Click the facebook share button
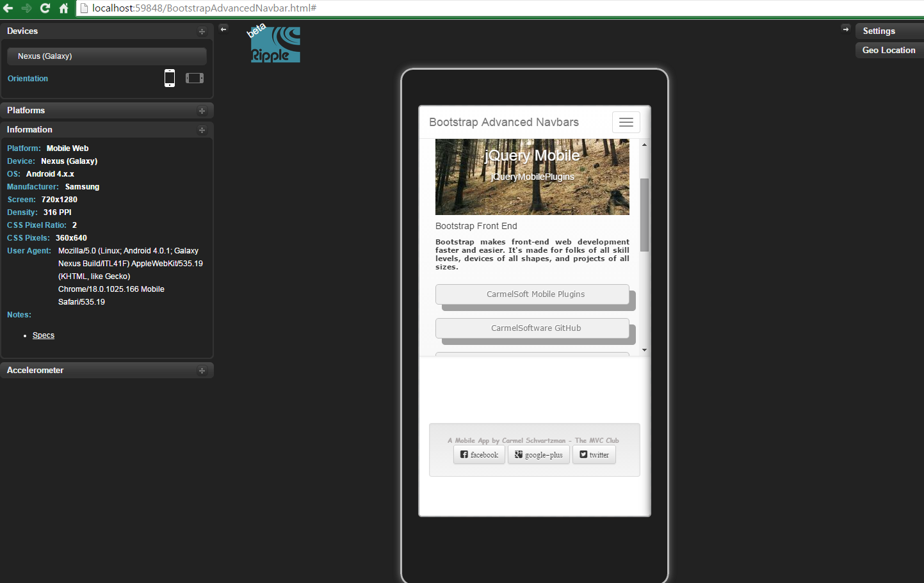The height and width of the screenshot is (583, 924). (479, 454)
